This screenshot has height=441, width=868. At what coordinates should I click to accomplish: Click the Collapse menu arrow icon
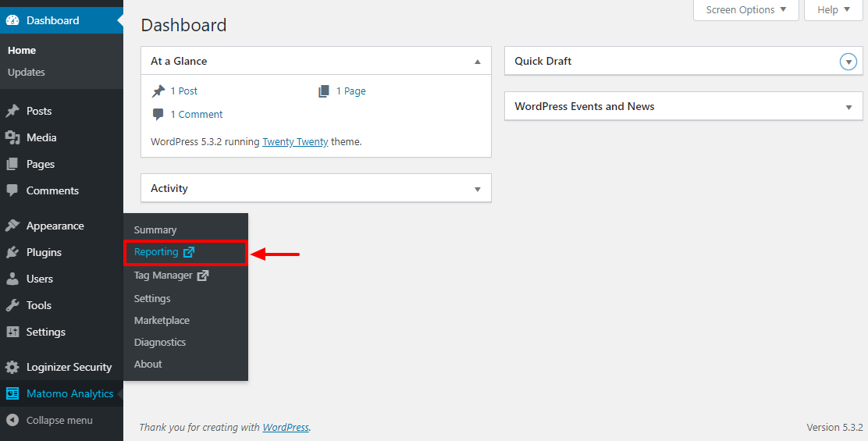pyautogui.click(x=12, y=420)
